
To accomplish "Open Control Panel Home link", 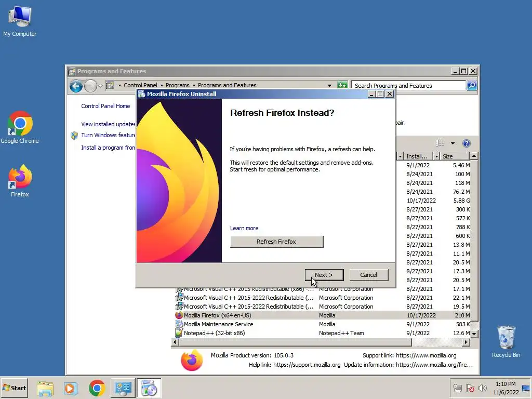I will click(x=105, y=106).
